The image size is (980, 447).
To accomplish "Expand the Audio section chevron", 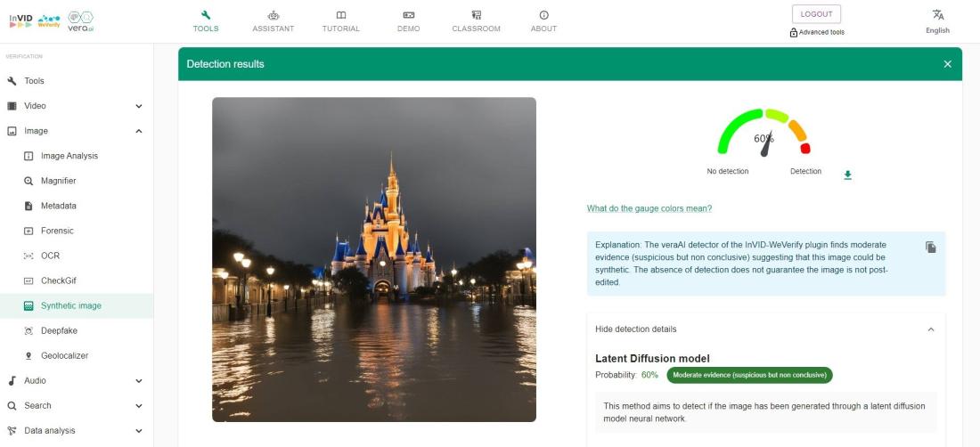I will pyautogui.click(x=139, y=381).
